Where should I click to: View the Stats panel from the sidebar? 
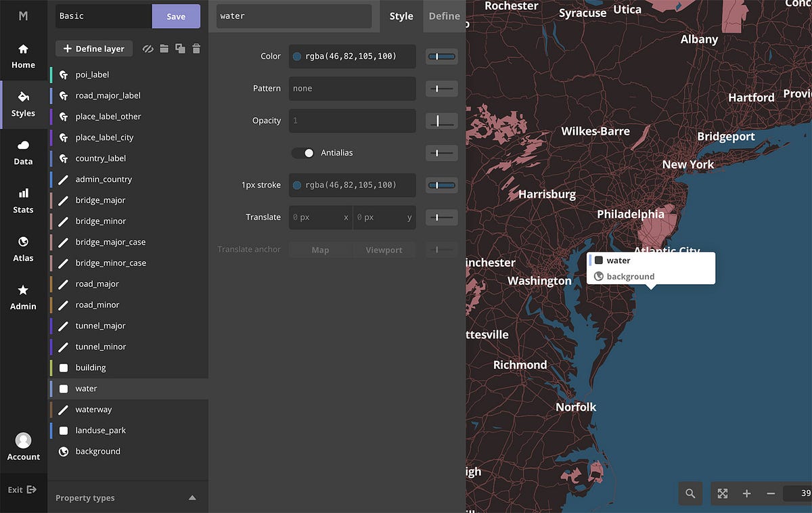tap(23, 200)
